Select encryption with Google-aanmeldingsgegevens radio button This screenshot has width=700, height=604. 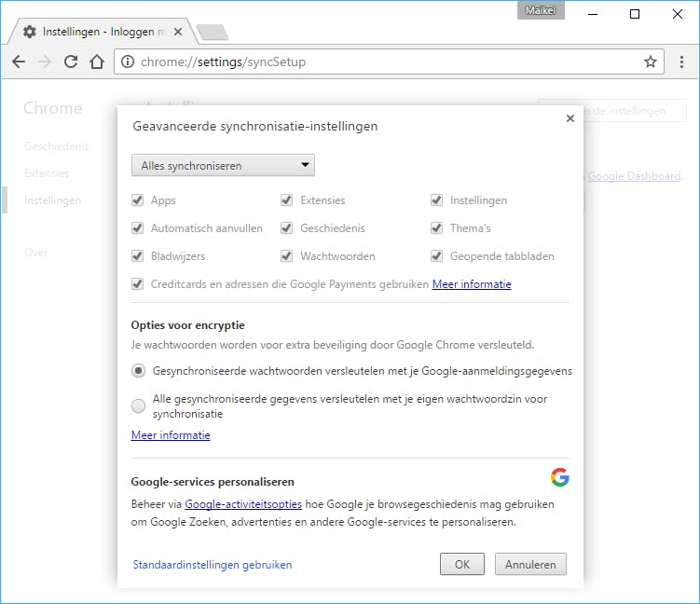point(138,371)
